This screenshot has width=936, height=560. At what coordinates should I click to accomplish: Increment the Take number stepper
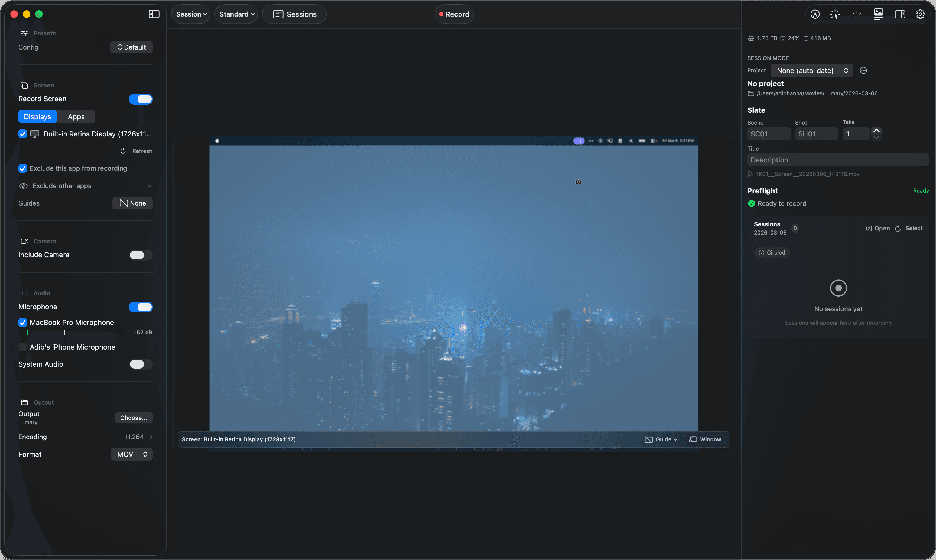click(x=876, y=130)
